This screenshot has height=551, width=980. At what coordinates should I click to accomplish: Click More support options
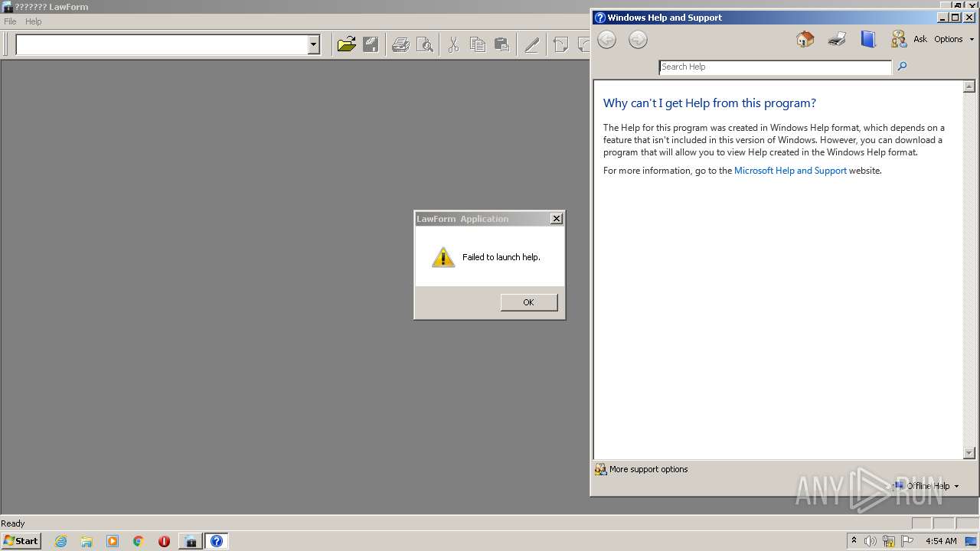click(x=642, y=469)
